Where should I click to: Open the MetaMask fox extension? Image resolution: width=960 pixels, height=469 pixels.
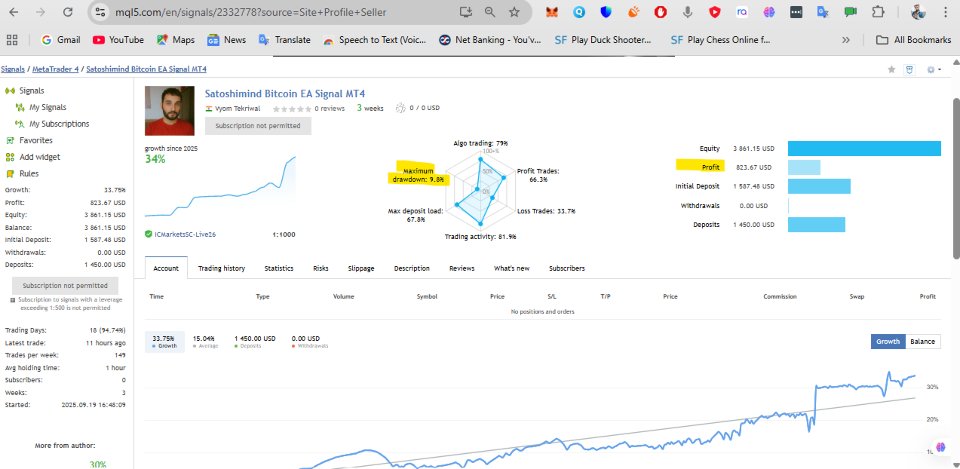pos(552,12)
